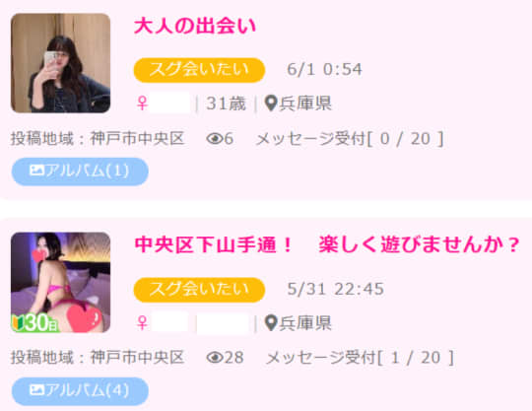The width and height of the screenshot is (532, 411).
Task: Click the eye view-count icon showing 28
Action: click(x=215, y=358)
